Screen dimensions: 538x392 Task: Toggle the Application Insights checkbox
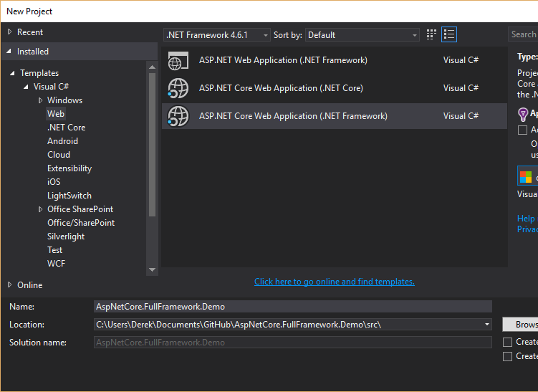coord(522,130)
